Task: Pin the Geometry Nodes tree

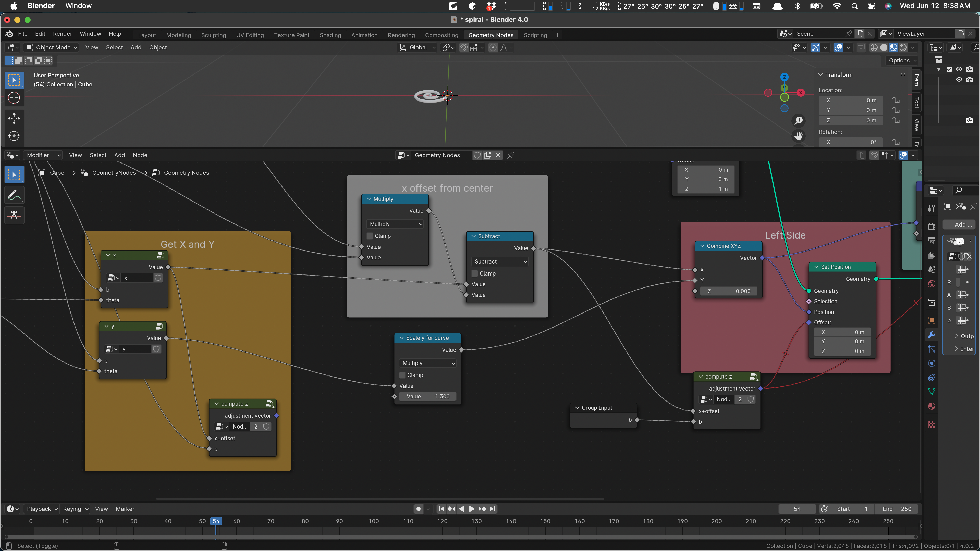Action: point(511,155)
